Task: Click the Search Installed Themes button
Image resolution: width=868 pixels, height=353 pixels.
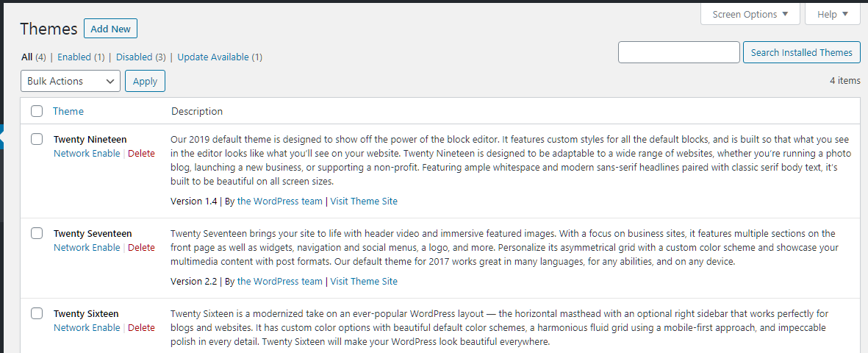Action: [802, 53]
